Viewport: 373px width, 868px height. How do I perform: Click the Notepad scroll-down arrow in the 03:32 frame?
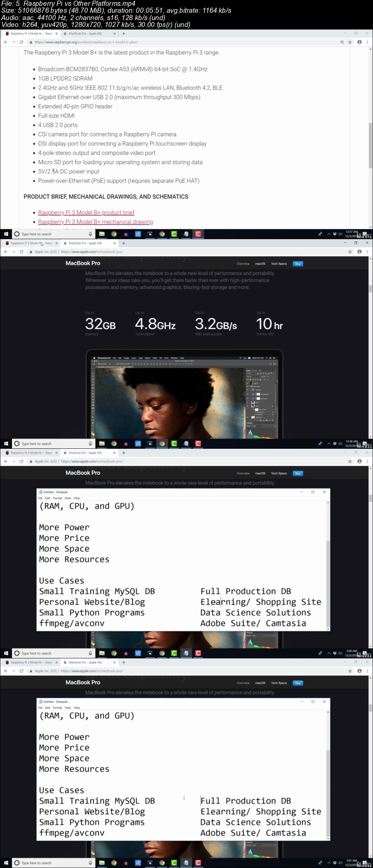pyautogui.click(x=328, y=629)
